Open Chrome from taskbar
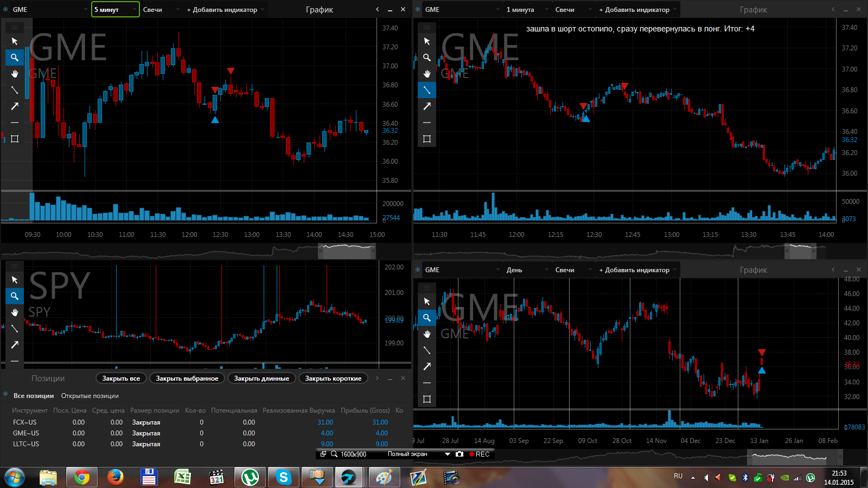This screenshot has width=868, height=488. point(82,477)
